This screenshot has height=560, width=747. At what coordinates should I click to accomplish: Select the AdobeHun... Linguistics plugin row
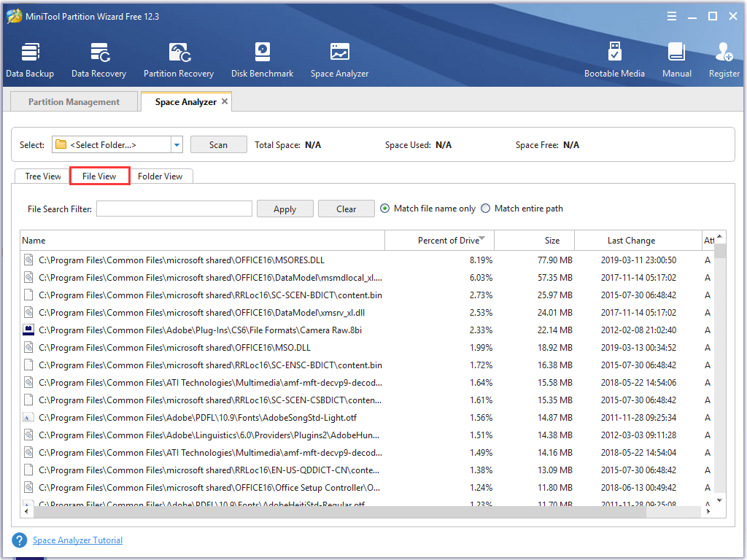tap(367, 435)
